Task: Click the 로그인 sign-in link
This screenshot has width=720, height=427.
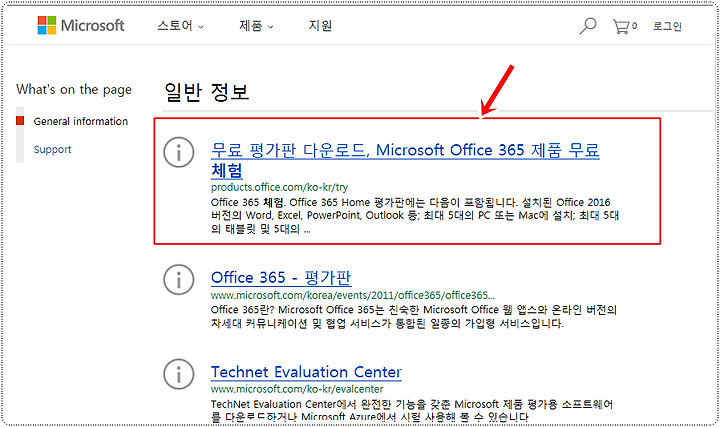Action: coord(667,26)
